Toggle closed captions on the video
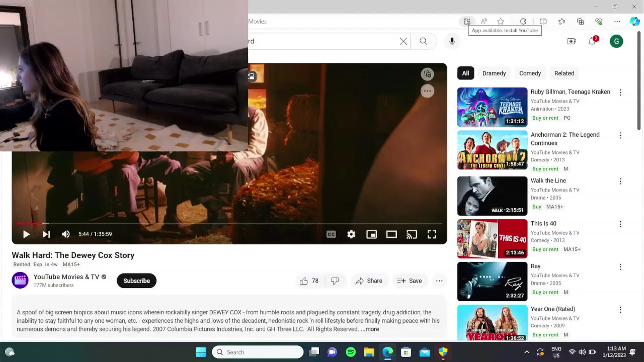 click(x=331, y=234)
